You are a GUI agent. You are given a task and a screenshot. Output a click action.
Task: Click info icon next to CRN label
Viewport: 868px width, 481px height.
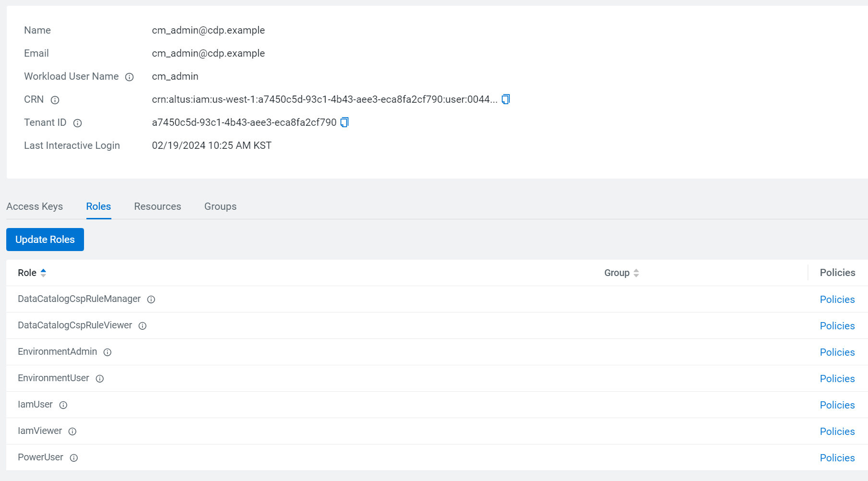tap(55, 100)
